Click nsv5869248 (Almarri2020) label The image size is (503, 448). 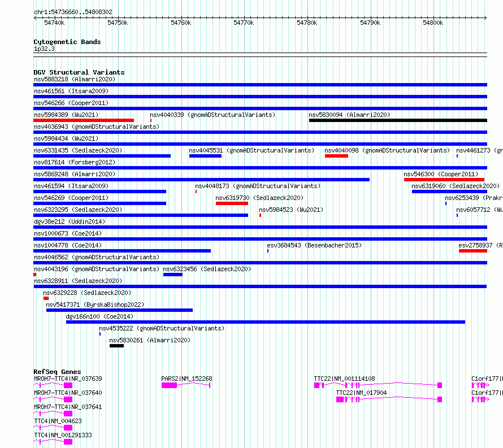click(x=75, y=174)
